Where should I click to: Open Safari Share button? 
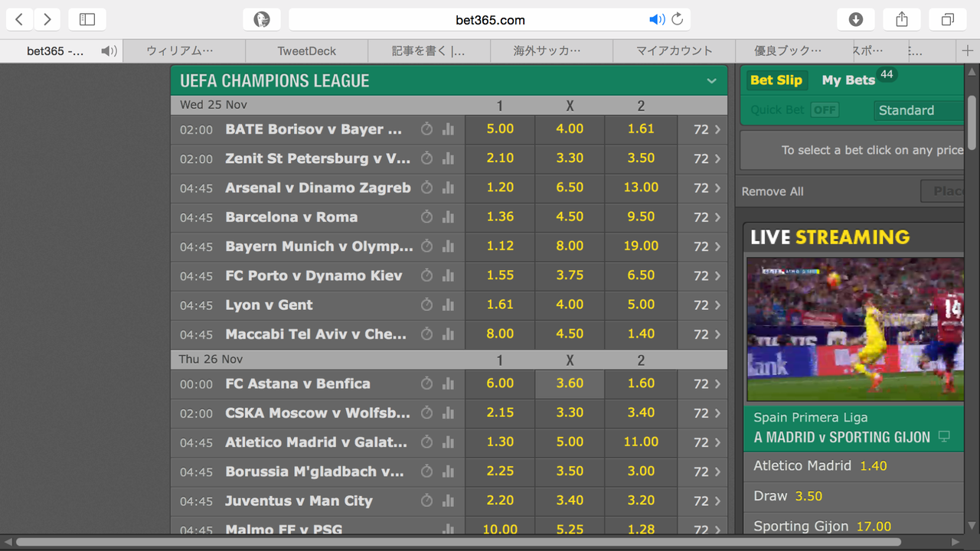click(902, 19)
